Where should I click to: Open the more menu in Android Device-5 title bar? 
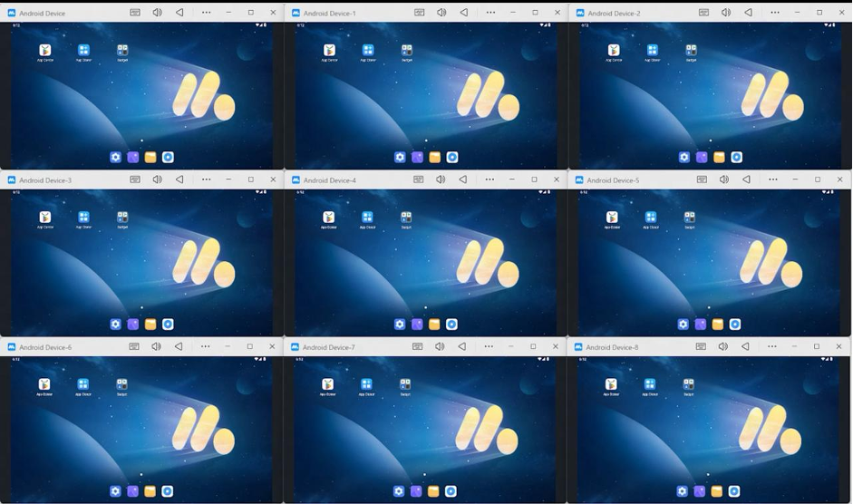click(x=773, y=179)
